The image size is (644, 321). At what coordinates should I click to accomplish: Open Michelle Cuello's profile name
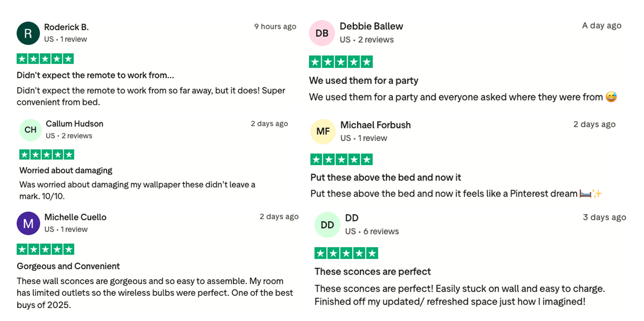[75, 217]
